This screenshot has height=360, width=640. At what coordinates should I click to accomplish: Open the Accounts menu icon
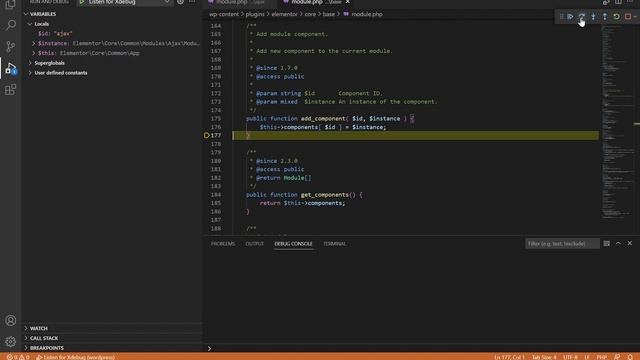11,320
